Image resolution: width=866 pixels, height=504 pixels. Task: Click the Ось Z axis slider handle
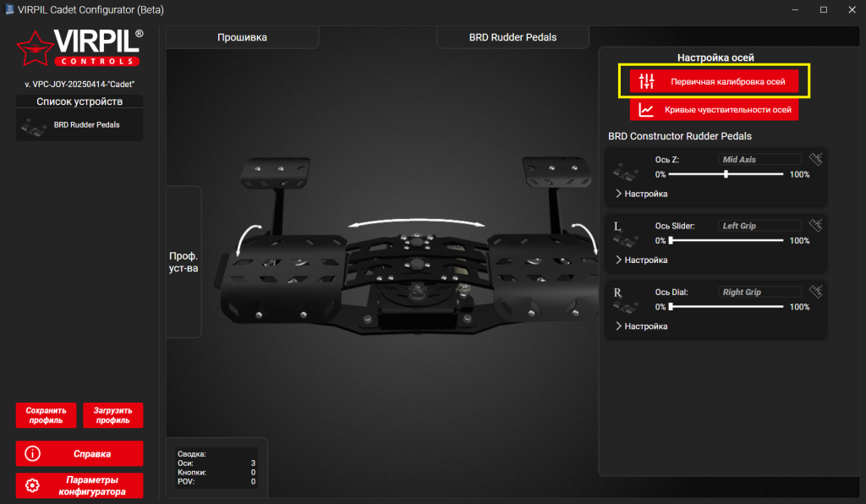[726, 174]
